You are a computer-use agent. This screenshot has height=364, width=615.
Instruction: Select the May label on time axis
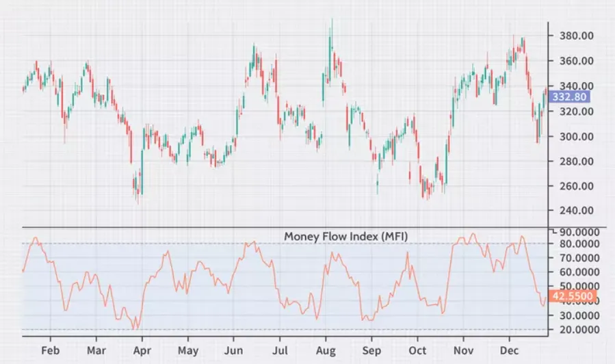(x=188, y=350)
